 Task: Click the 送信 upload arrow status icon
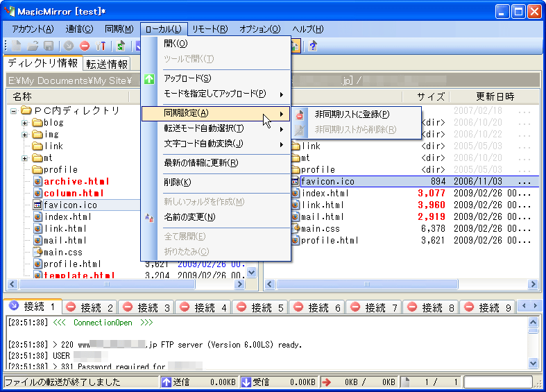(167, 382)
